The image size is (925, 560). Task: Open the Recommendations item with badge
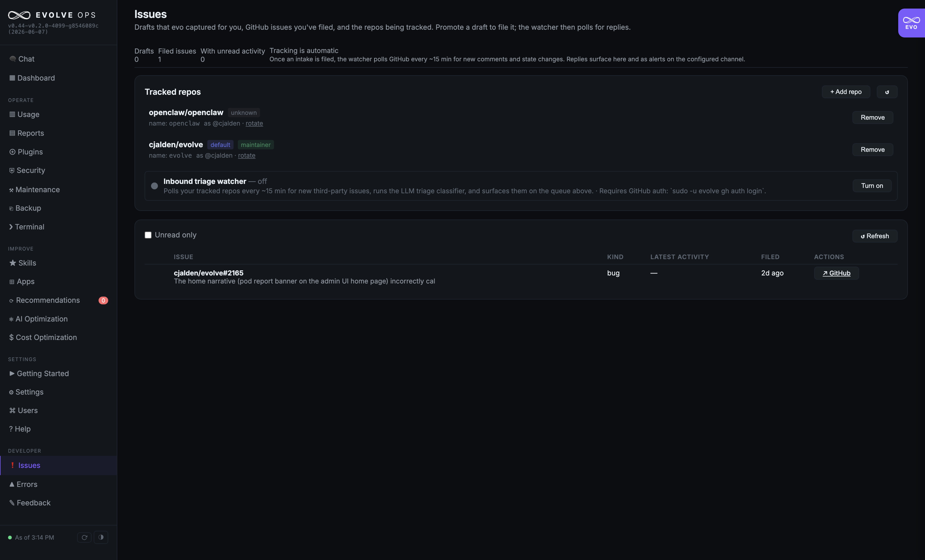click(x=58, y=300)
